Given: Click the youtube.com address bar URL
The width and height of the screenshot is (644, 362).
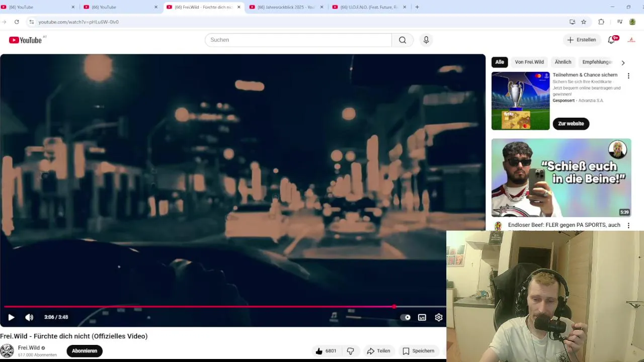Looking at the screenshot, I should (78, 22).
